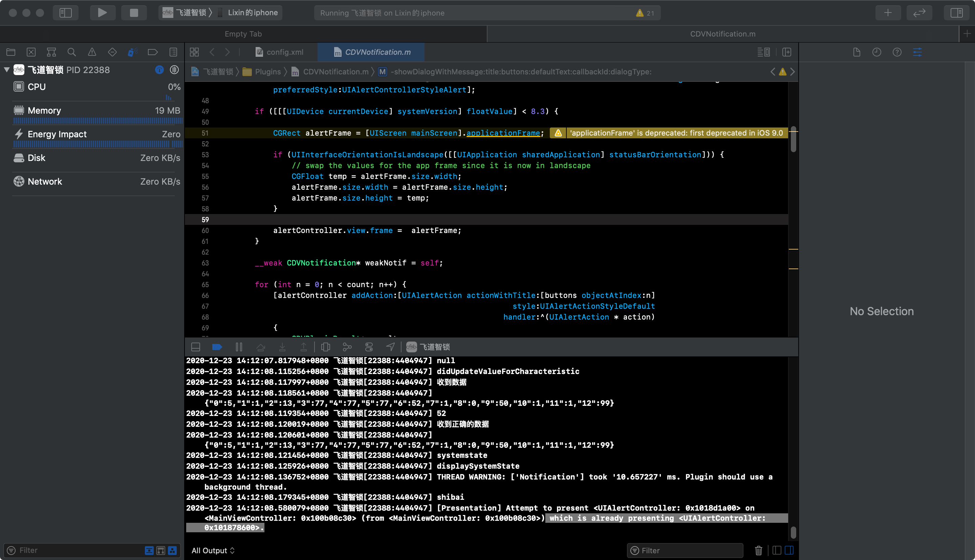Switch to the config.xml editor tab

(284, 52)
